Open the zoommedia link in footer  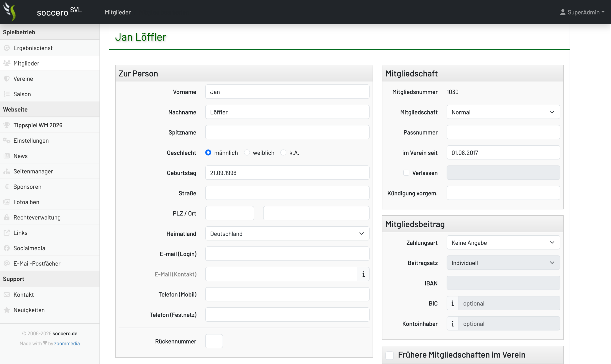67,343
